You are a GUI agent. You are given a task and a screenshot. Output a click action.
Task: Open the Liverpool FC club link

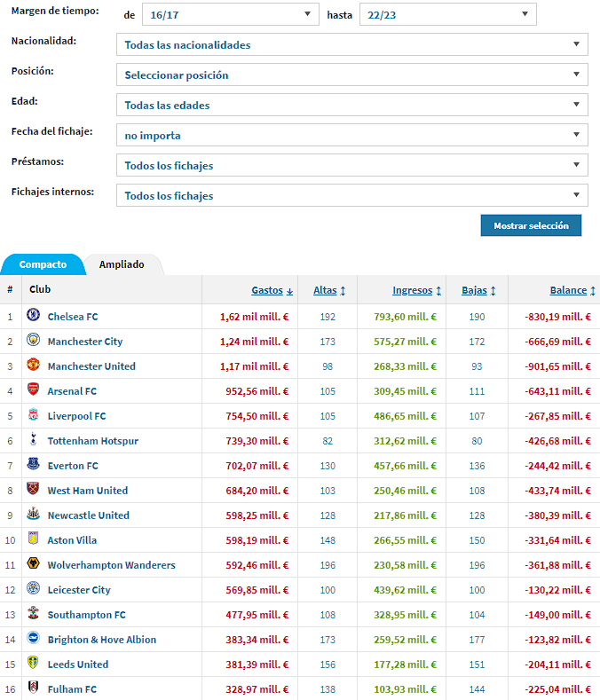[x=77, y=416]
